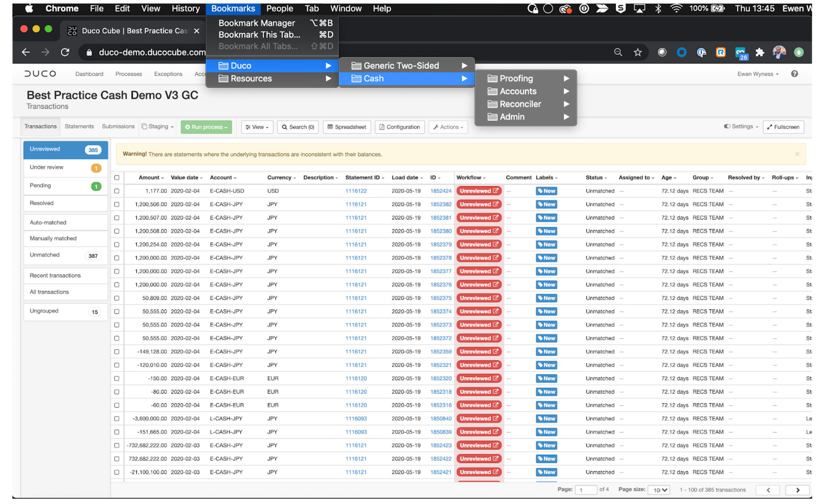Open the Proofing bookmark folder

tap(526, 78)
